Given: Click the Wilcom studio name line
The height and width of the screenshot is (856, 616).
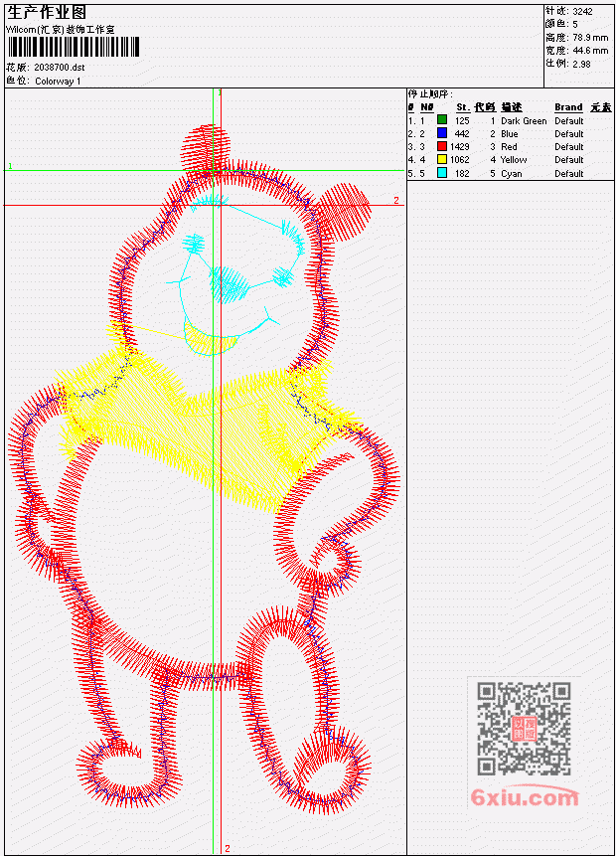Looking at the screenshot, I should pos(61,30).
